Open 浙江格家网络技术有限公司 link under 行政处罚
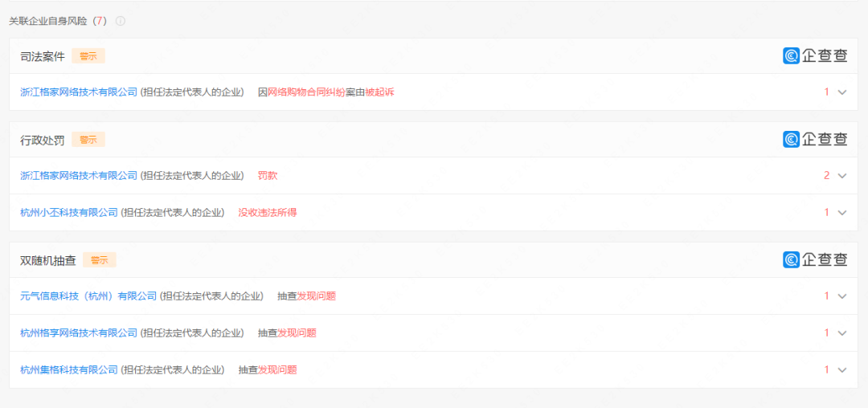Viewport: 868px width, 408px height. (79, 176)
